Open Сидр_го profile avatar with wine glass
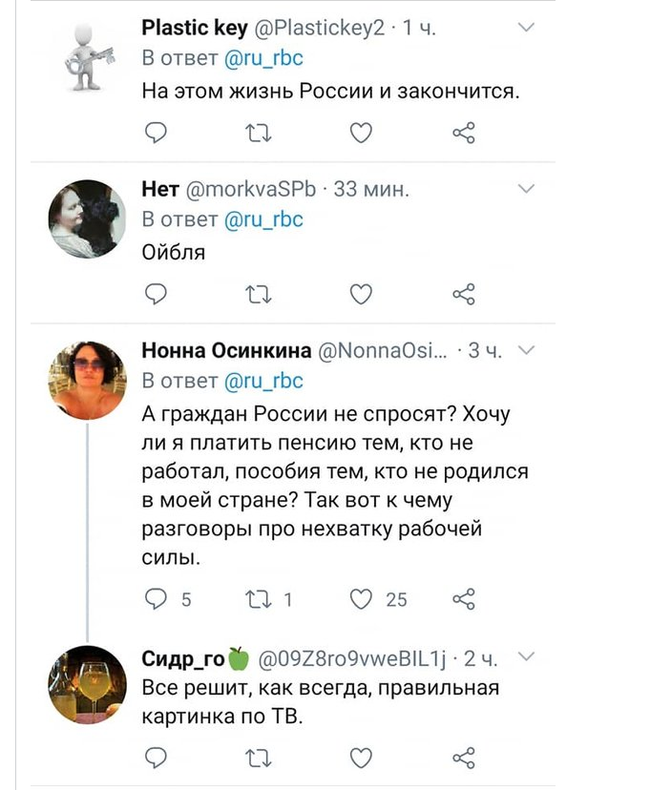Image resolution: width=672 pixels, height=790 pixels. click(87, 685)
